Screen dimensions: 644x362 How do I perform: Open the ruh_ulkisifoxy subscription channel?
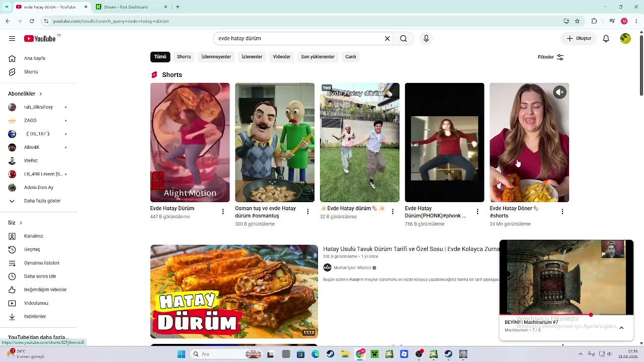tap(39, 107)
